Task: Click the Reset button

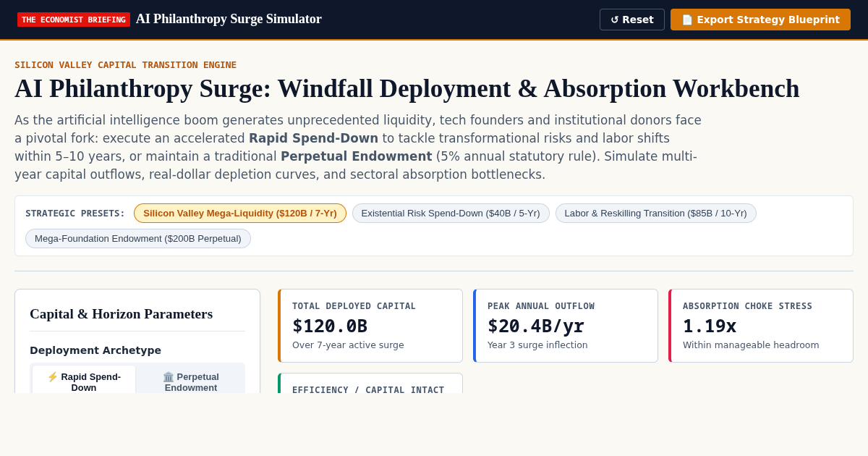Action: (x=631, y=20)
